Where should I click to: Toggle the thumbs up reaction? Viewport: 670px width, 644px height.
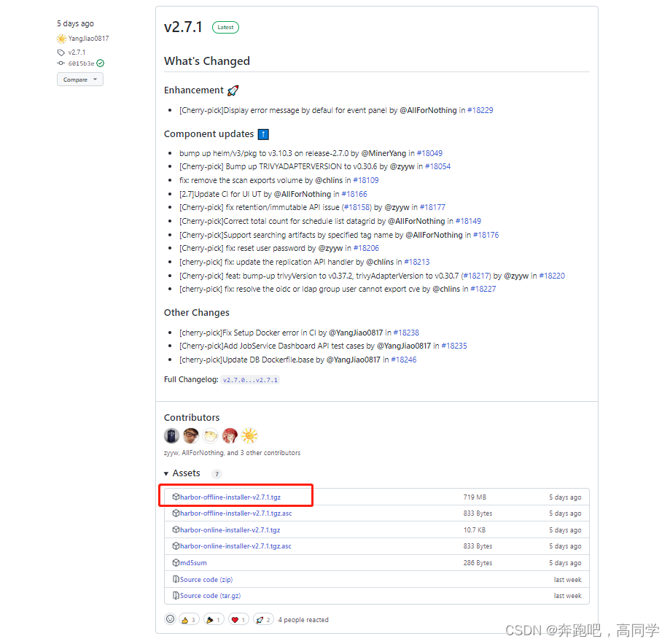click(x=189, y=620)
